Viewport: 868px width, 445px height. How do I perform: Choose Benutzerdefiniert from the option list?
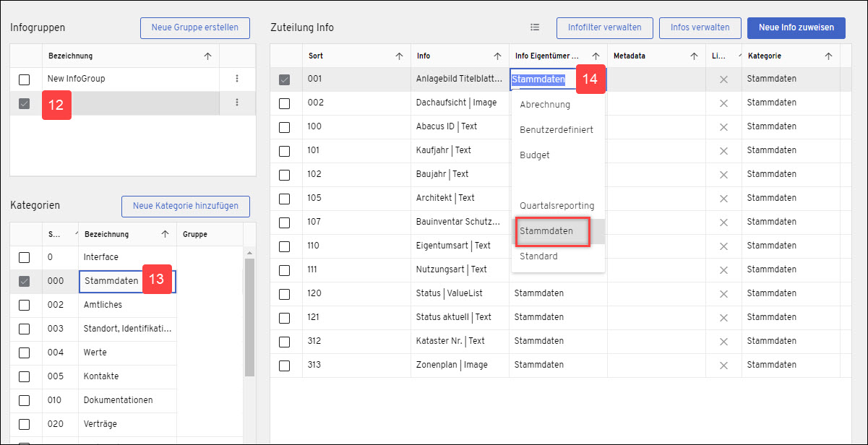pos(558,130)
